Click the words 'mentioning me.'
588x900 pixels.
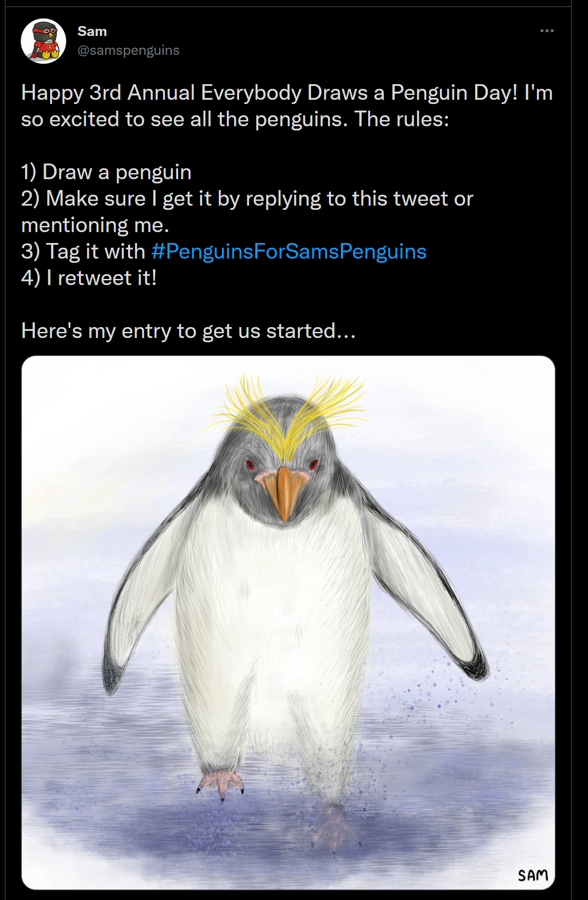(95, 225)
